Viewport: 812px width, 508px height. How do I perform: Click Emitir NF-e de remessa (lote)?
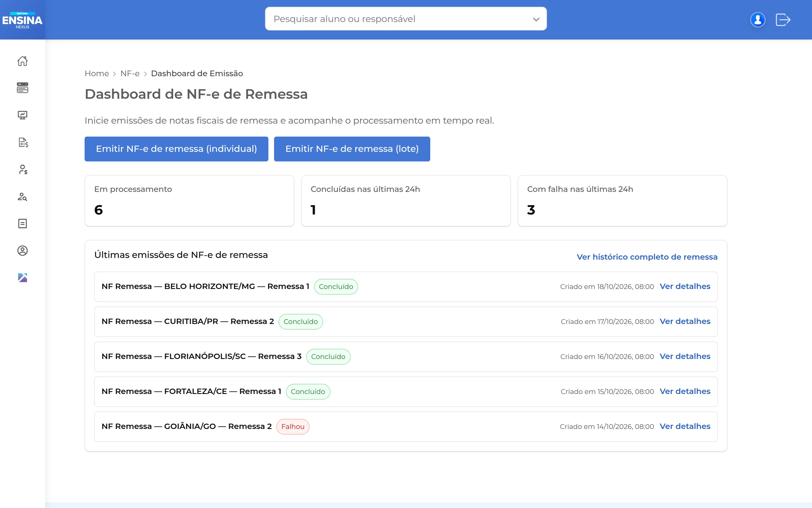(352, 149)
